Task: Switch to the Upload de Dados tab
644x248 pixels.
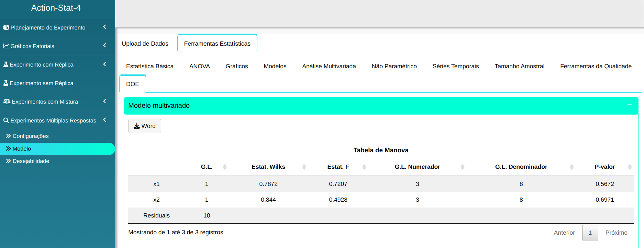Action: (145, 44)
